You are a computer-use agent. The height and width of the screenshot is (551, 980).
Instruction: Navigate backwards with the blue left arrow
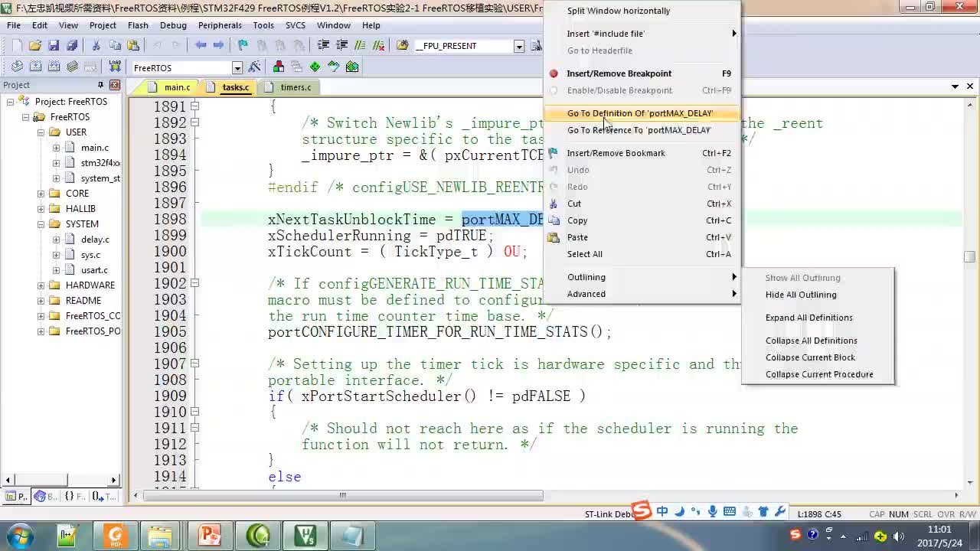click(x=201, y=46)
